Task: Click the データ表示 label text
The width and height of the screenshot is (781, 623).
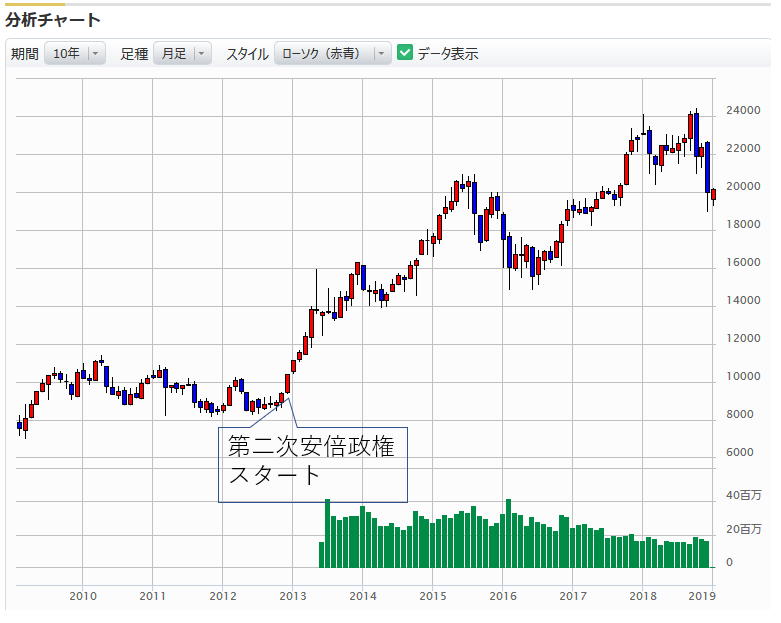Action: tap(448, 54)
